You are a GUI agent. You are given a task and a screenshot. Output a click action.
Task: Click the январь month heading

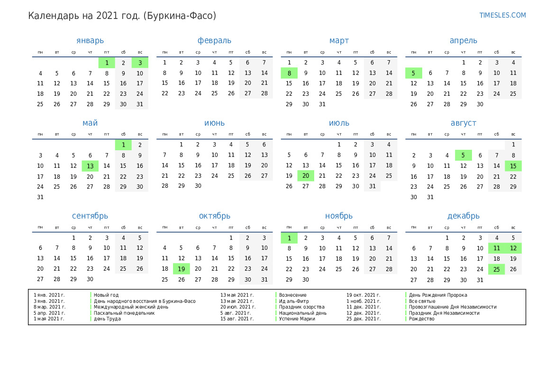tap(90, 41)
